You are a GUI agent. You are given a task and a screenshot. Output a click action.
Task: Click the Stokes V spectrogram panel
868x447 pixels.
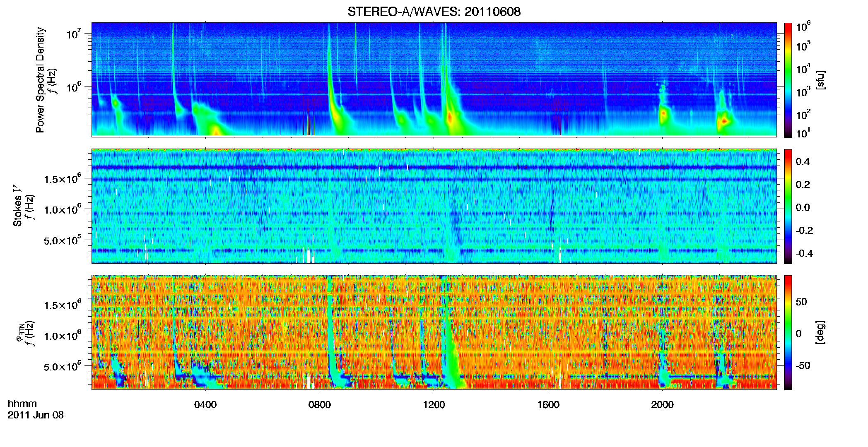434,206
